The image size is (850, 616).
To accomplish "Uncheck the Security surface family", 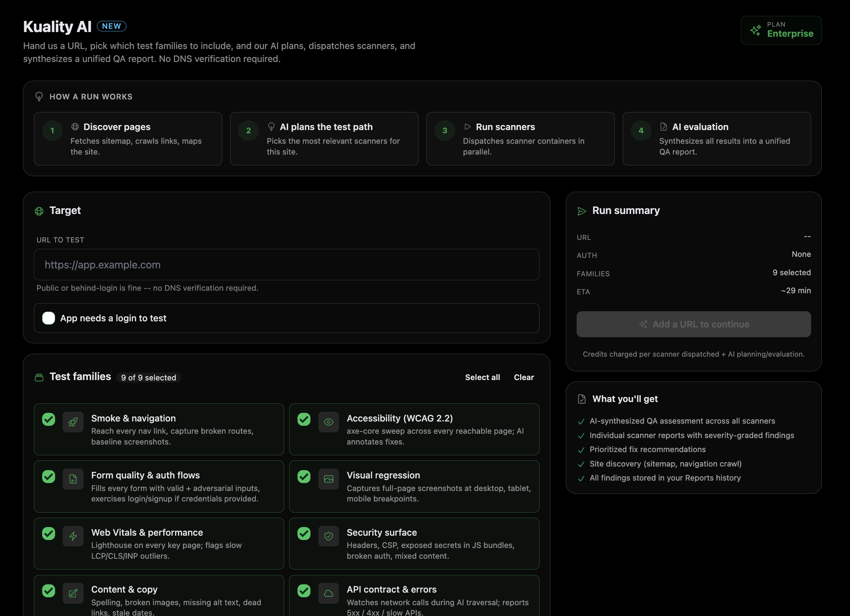I will [304, 534].
